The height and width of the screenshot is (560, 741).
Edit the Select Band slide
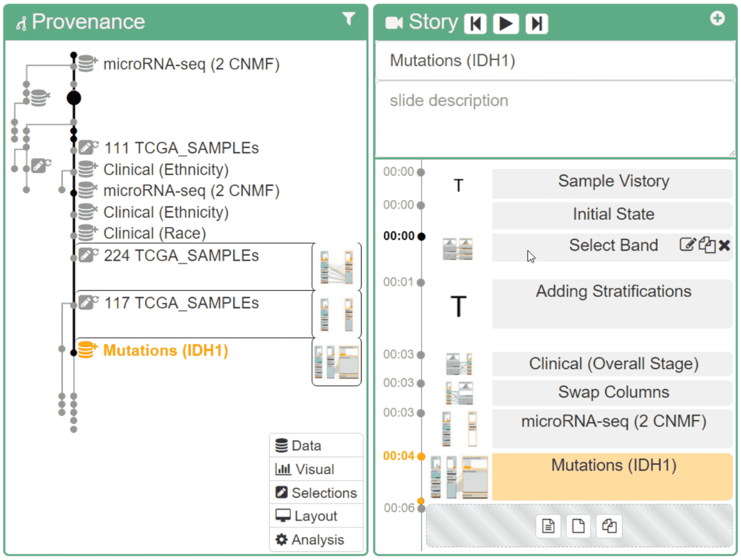(687, 244)
